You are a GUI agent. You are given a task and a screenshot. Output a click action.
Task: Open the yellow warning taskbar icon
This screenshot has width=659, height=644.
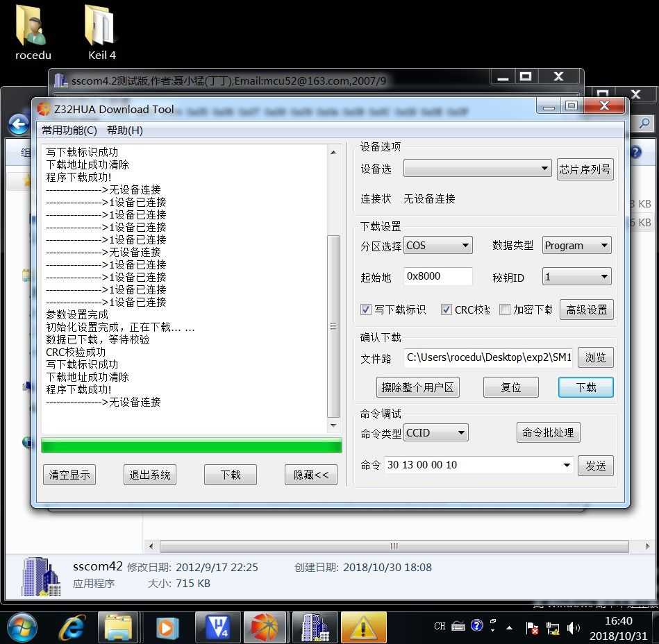363,627
